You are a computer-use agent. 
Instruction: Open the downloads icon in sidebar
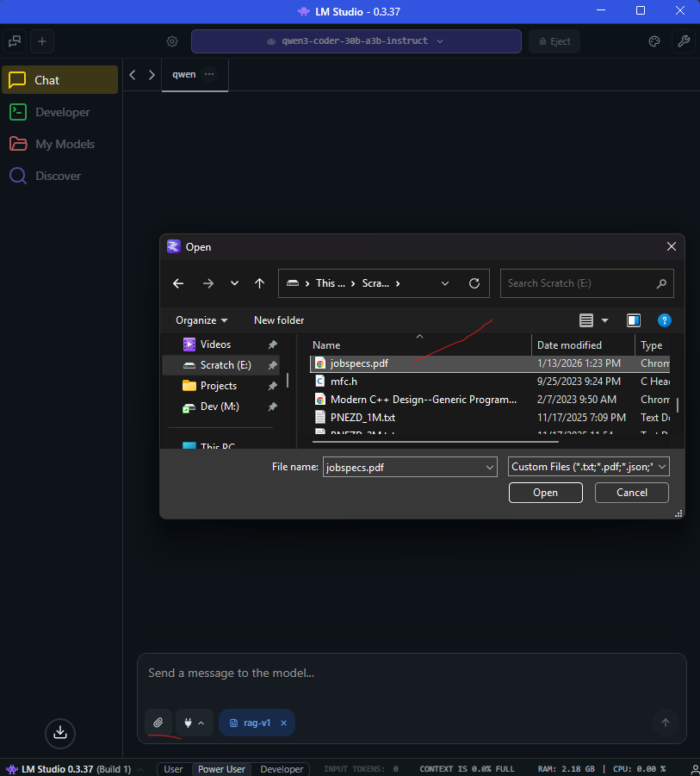coord(60,732)
